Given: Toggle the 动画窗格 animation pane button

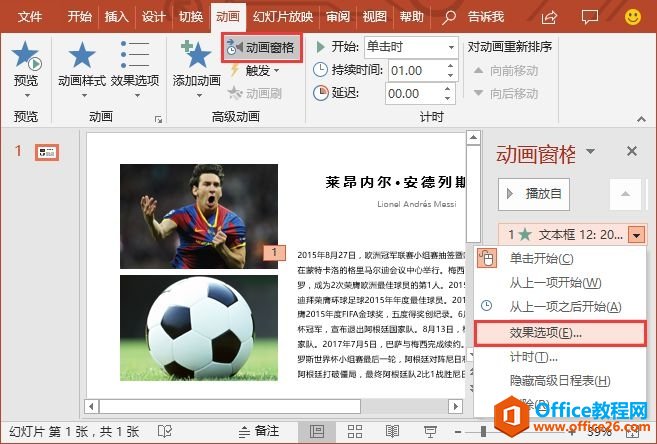Looking at the screenshot, I should (259, 46).
